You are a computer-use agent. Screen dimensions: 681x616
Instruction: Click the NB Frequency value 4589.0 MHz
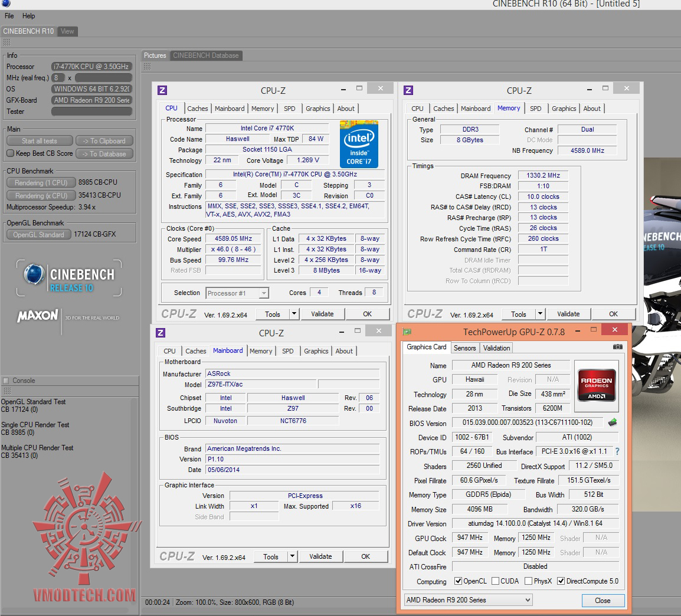coord(587,150)
